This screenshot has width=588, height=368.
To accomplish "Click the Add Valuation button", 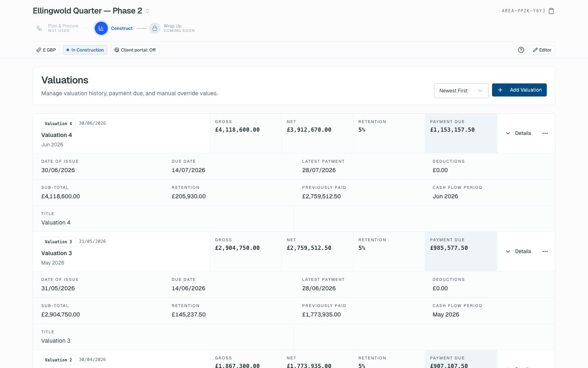I will [519, 90].
